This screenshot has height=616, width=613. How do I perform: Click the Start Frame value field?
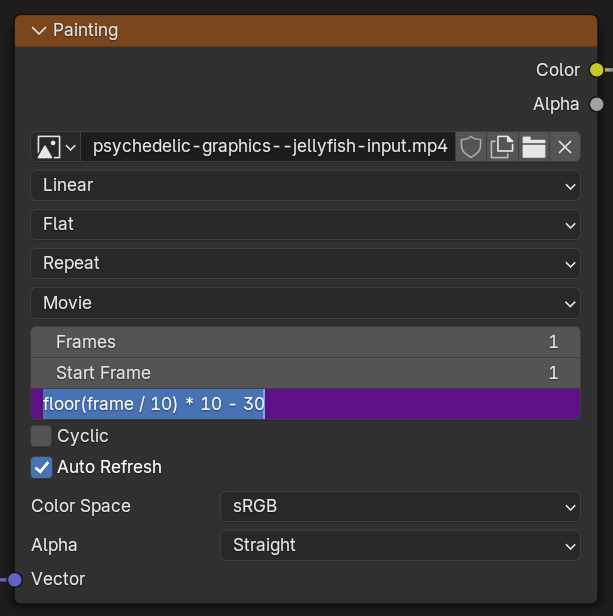coord(305,373)
